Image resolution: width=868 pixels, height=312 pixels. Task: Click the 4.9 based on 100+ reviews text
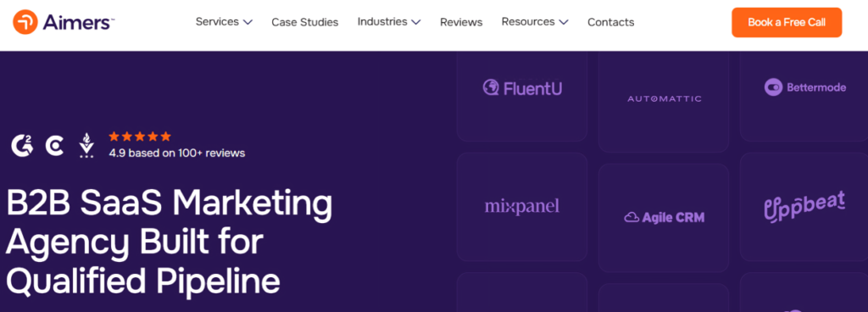click(177, 153)
